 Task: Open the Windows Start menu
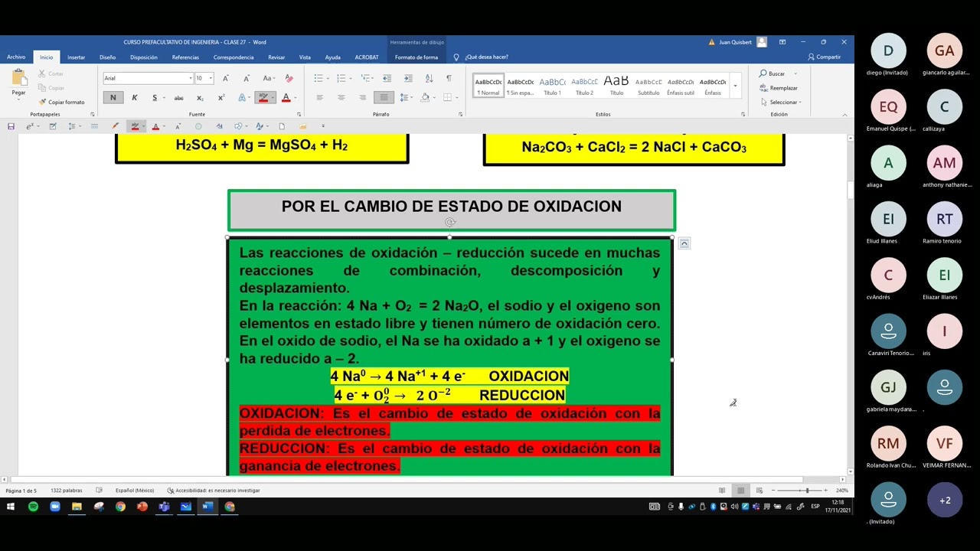11,507
